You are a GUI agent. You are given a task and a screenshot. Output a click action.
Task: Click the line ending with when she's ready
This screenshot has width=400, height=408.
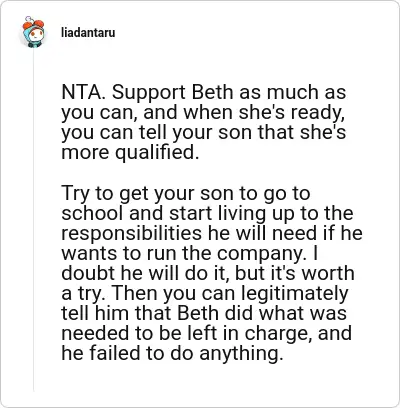pos(202,113)
